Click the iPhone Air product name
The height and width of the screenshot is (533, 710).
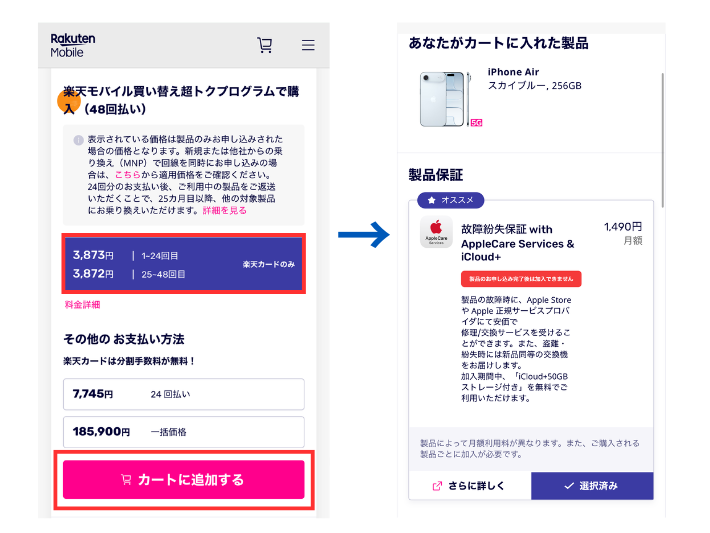click(513, 72)
